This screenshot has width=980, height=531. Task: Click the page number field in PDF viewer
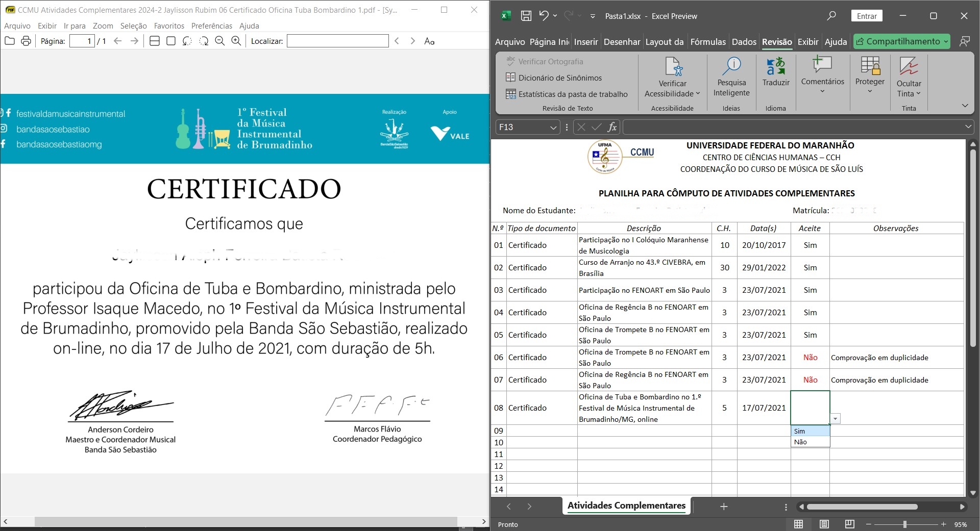point(82,41)
